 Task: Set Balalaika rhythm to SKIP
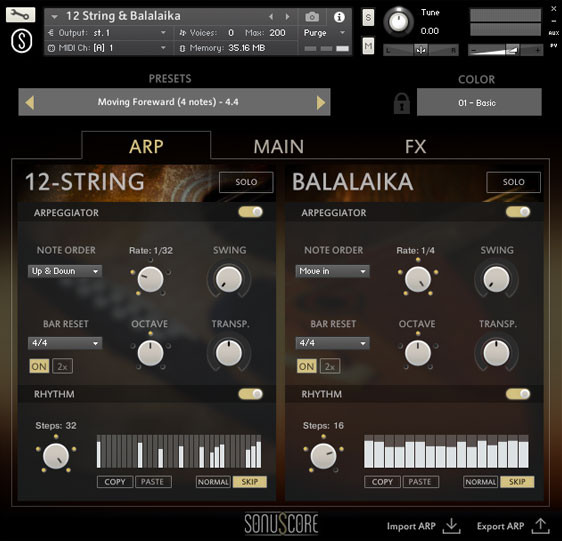click(517, 481)
